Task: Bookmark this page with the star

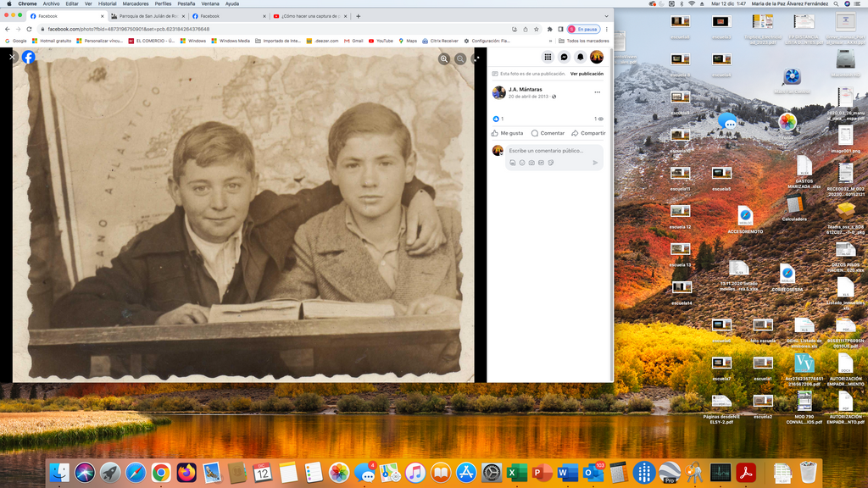Action: (537, 29)
